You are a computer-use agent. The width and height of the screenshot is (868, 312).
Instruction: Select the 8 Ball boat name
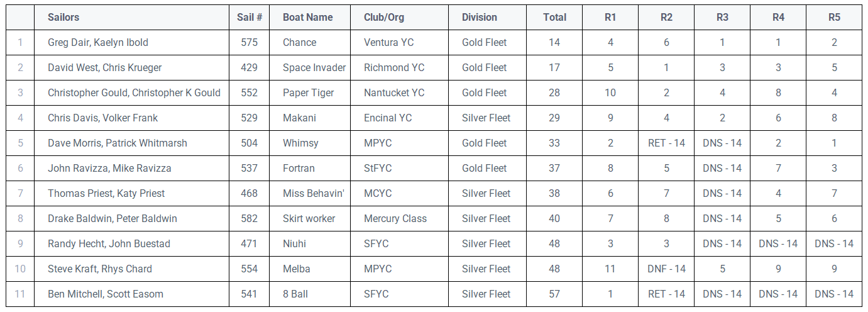click(295, 294)
